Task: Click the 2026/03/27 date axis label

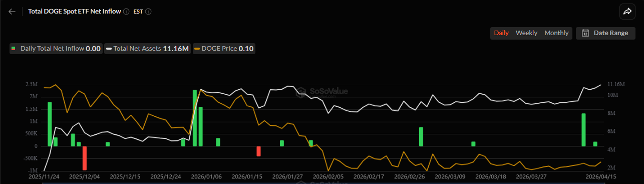Action: pos(531,176)
